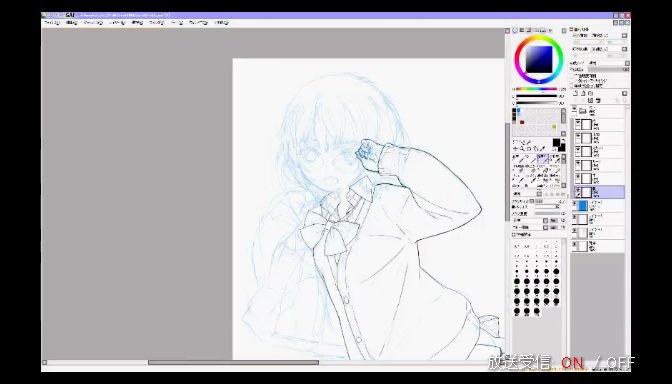
Task: Hide the second layer below the folder
Action: 578,136
